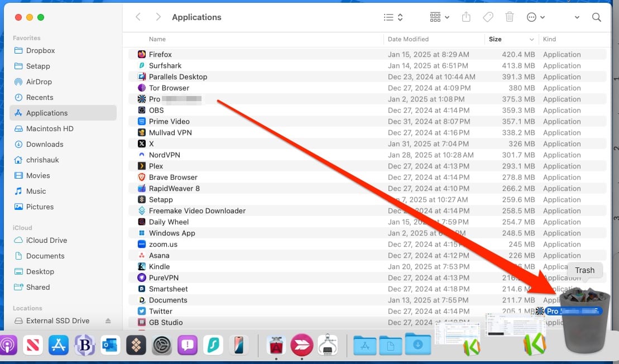Sort by the Kind column header
Screen dimensions: 619x364
pos(549,39)
